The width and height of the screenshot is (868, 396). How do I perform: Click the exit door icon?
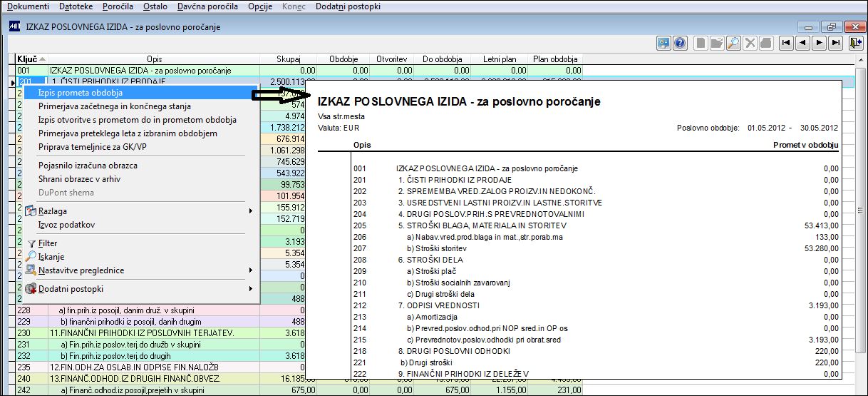(x=856, y=43)
